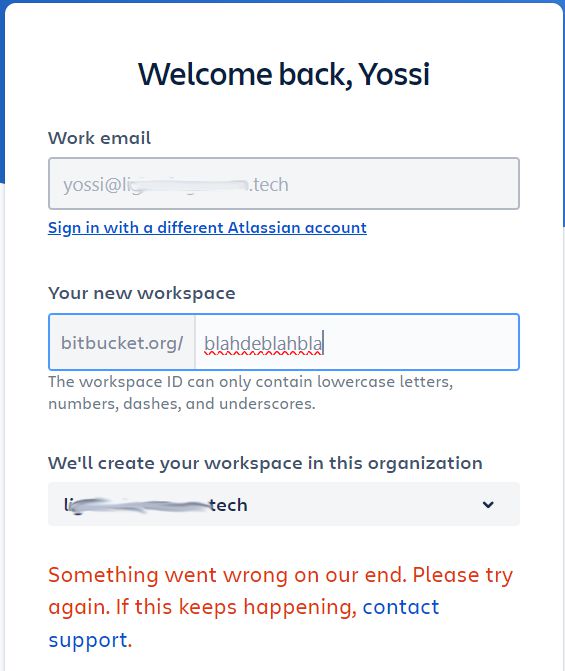Select the blurred organization name ending in tech

coord(156,505)
